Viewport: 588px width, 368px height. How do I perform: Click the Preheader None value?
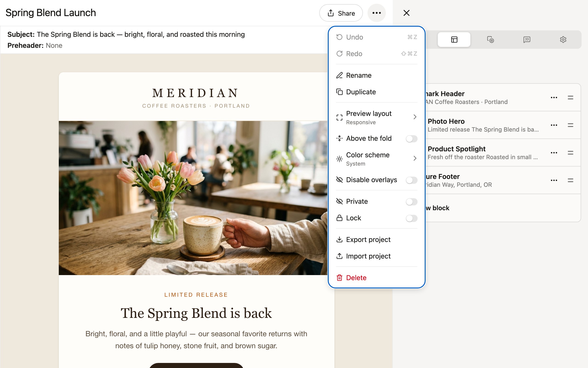click(54, 46)
